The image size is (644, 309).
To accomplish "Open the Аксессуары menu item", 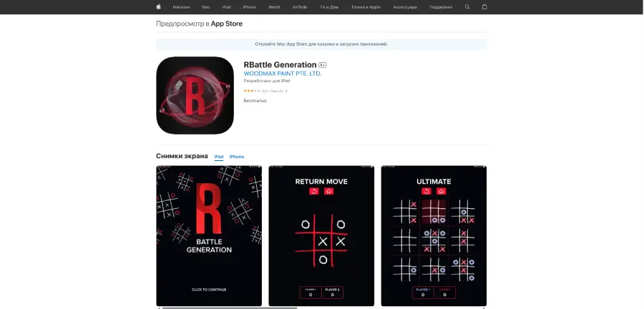I will (x=405, y=7).
